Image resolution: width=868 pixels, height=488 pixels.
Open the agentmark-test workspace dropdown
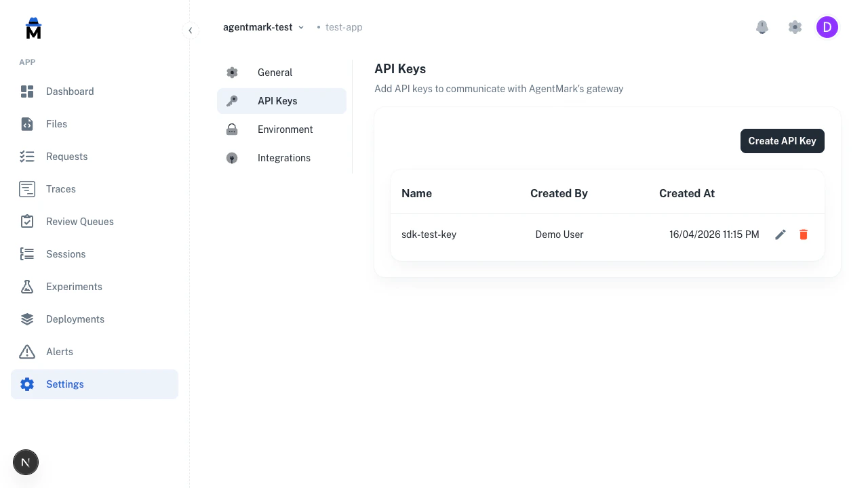263,27
